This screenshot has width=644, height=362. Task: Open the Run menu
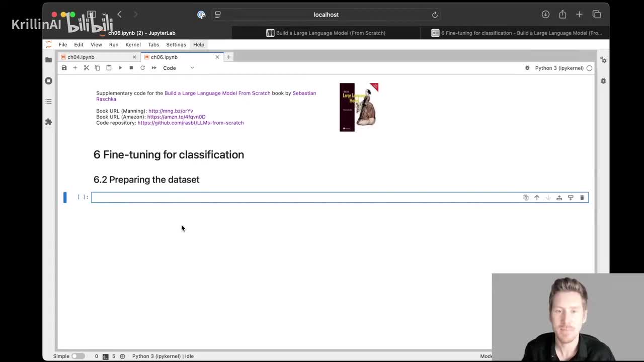click(x=114, y=45)
